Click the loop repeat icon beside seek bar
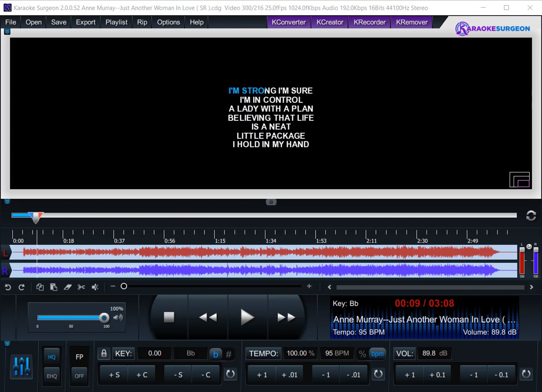The width and height of the screenshot is (542, 392). point(531,216)
